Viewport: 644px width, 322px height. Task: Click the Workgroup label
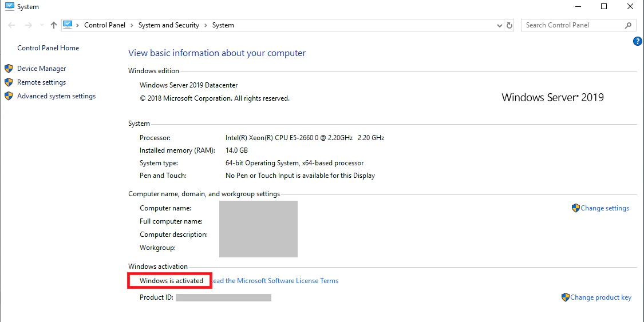pyautogui.click(x=158, y=248)
